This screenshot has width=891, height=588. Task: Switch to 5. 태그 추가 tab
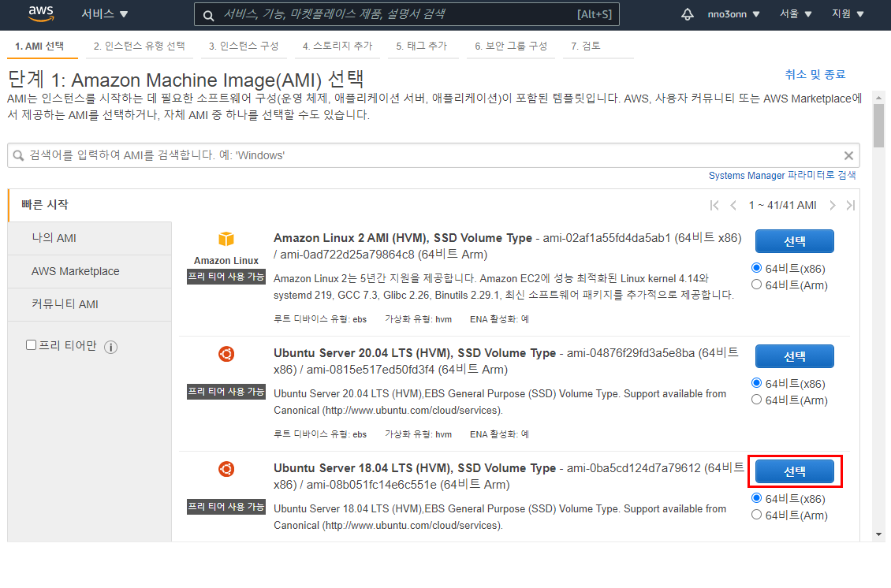[x=422, y=46]
